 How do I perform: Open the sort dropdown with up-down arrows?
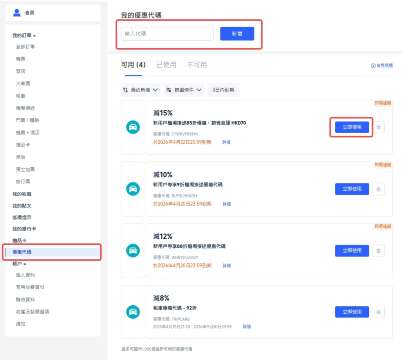(140, 90)
